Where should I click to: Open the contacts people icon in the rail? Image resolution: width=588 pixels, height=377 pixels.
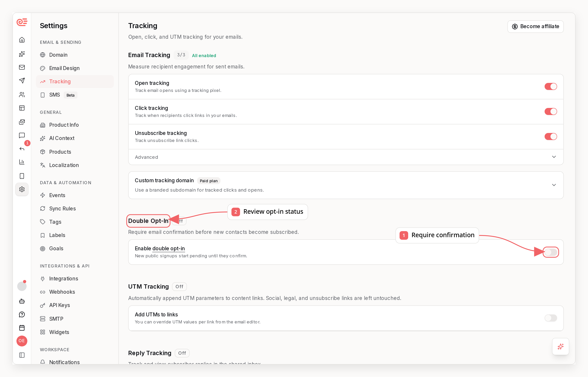coord(22,94)
